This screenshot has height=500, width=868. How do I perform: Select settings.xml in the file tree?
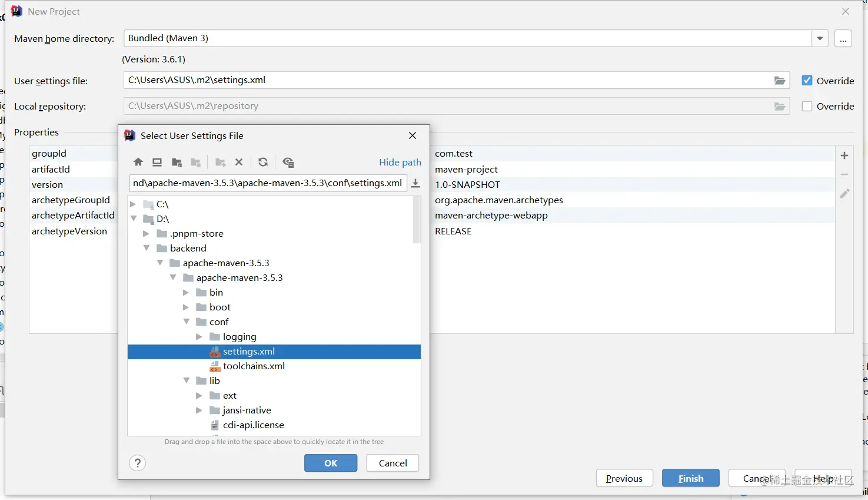click(x=274, y=352)
